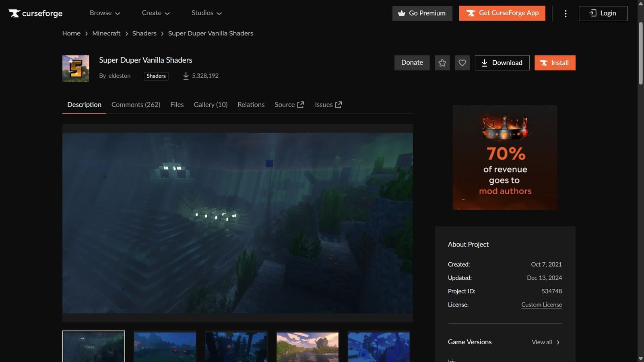Switch to the Comments (262) tab
This screenshot has height=362, width=644.
(136, 105)
